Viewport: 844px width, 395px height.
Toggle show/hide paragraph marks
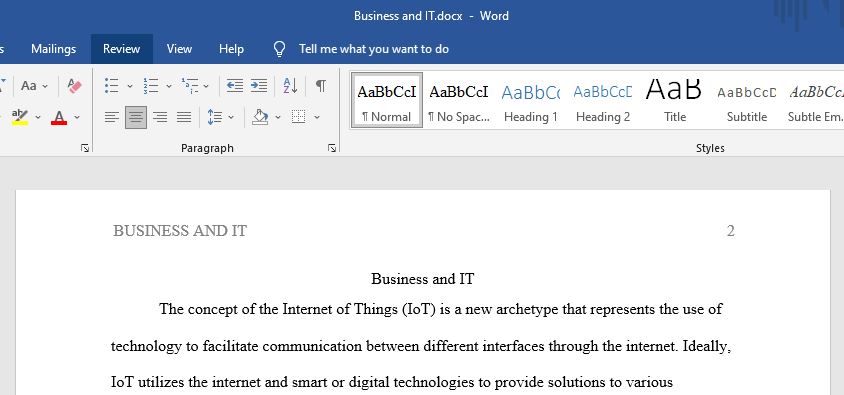click(x=321, y=86)
